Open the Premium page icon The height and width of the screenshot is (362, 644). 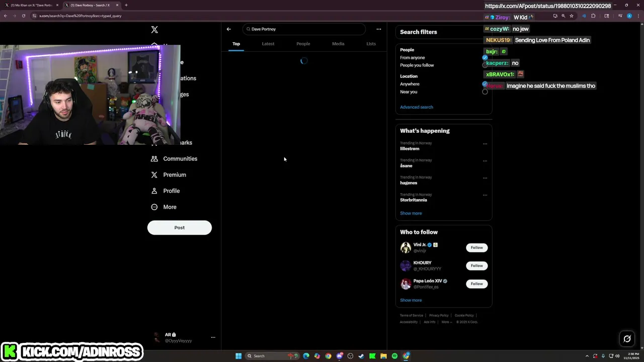154,174
